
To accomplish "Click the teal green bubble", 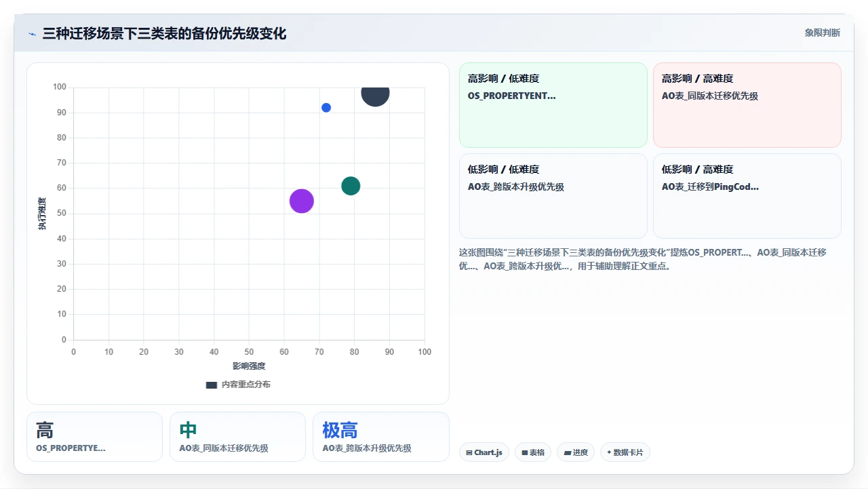I will pos(351,186).
